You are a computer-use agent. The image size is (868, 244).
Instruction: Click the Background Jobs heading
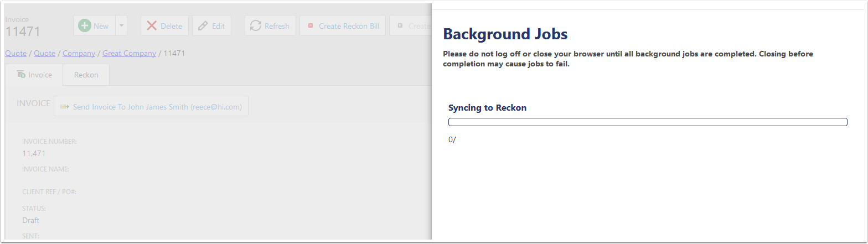[x=505, y=34]
